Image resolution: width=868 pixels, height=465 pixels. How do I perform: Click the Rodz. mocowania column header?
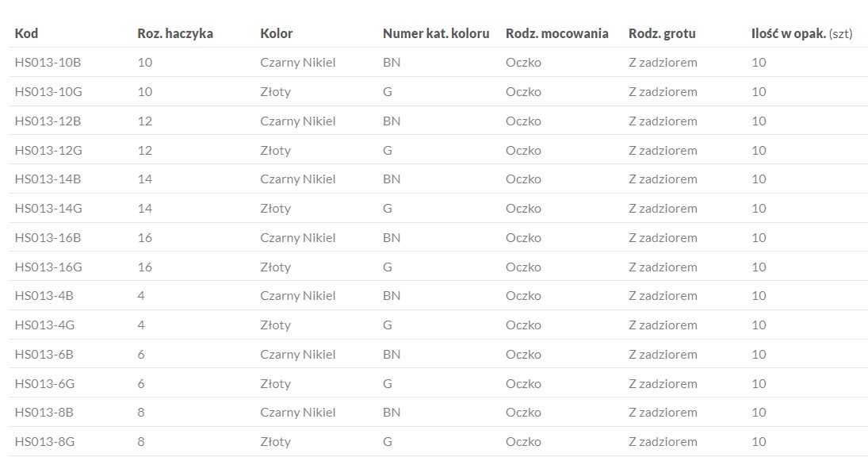[557, 33]
